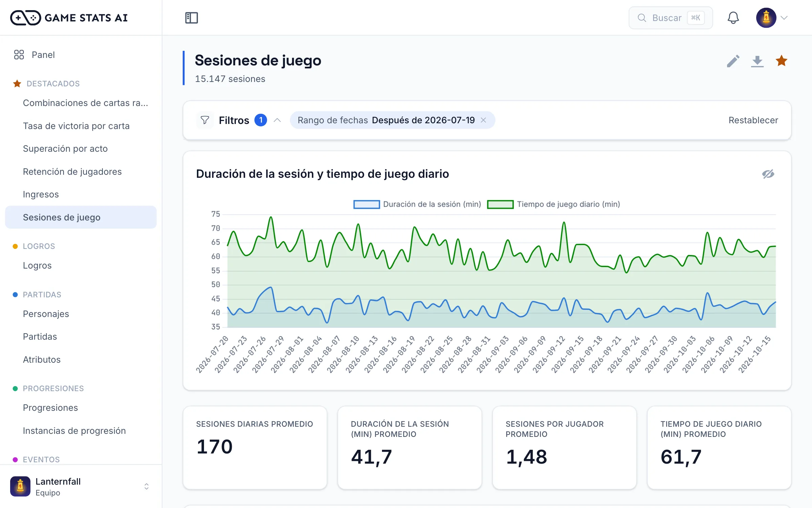Click the Tiempo de juego diario promedio card
This screenshot has width=812, height=508.
click(719, 447)
